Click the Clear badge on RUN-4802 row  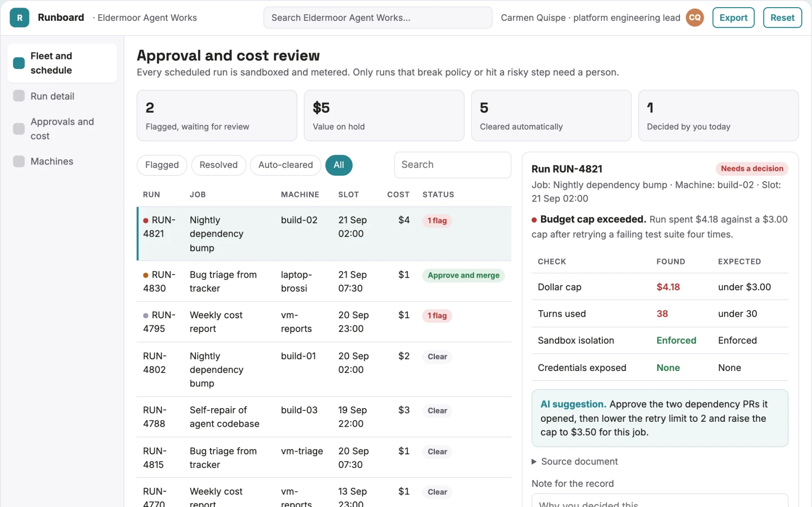[437, 357]
